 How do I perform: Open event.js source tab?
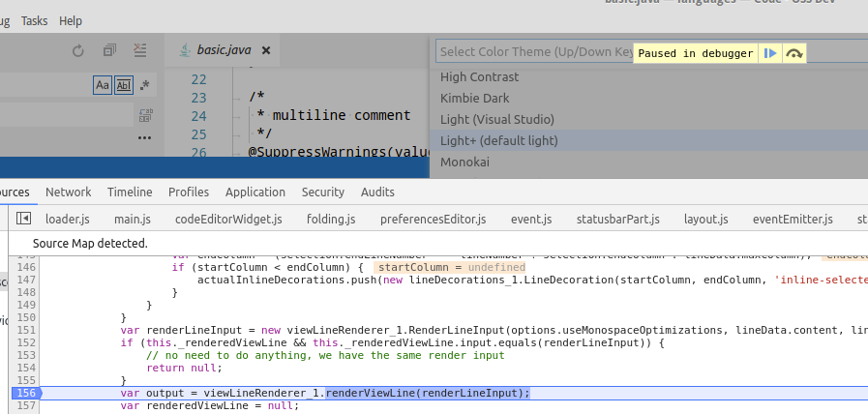tap(531, 220)
